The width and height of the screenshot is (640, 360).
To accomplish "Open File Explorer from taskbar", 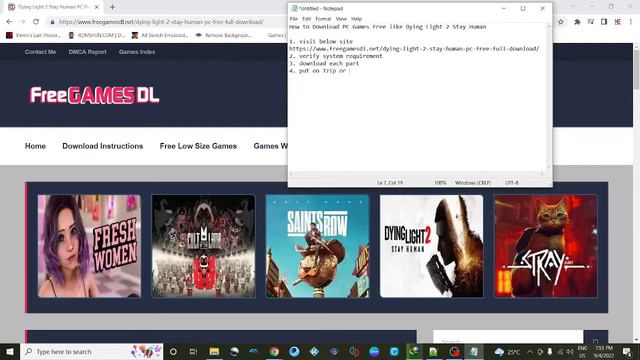I will (214, 351).
